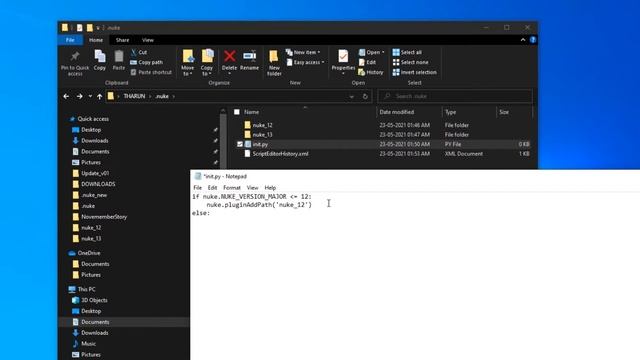Screen dimensions: 640x360
Task: Click Select none in ribbon
Action: [410, 62]
